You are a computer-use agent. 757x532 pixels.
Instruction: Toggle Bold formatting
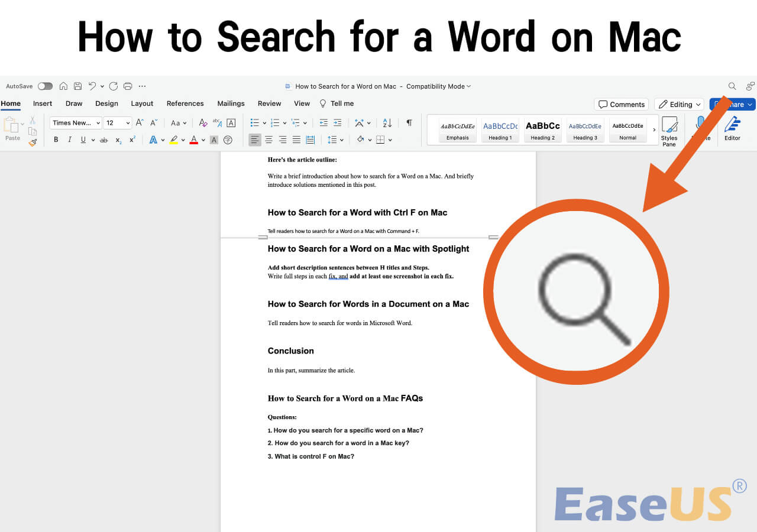coord(56,140)
